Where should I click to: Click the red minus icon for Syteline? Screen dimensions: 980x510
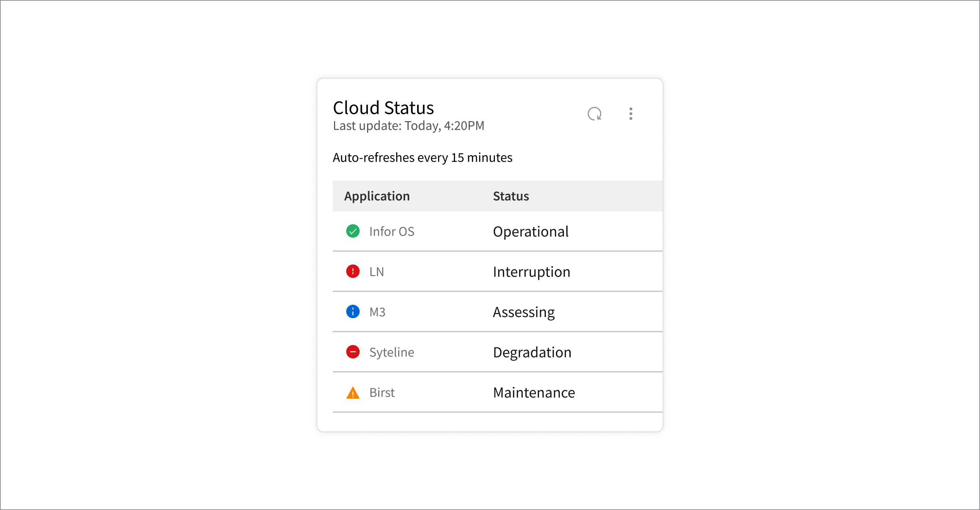tap(353, 352)
